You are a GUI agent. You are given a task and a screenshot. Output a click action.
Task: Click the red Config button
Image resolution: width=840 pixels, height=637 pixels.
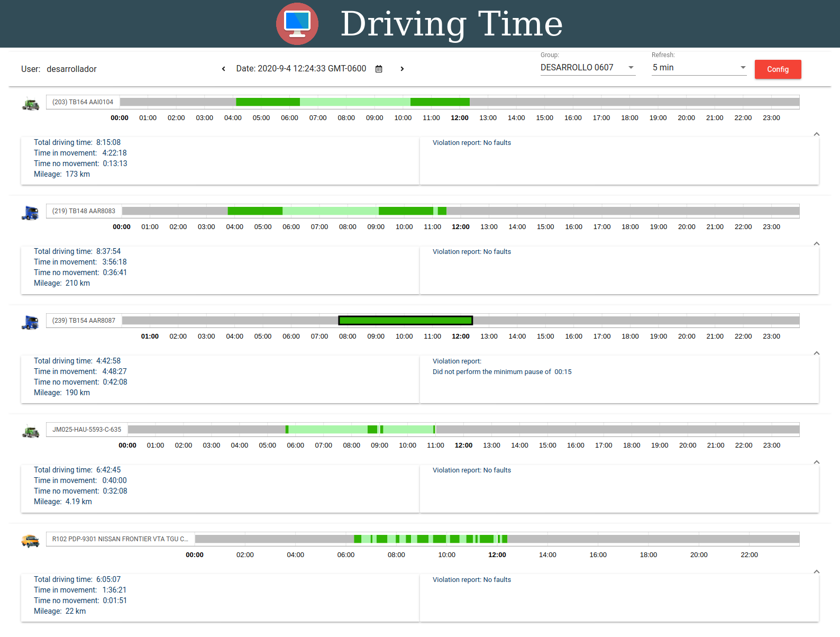(778, 69)
